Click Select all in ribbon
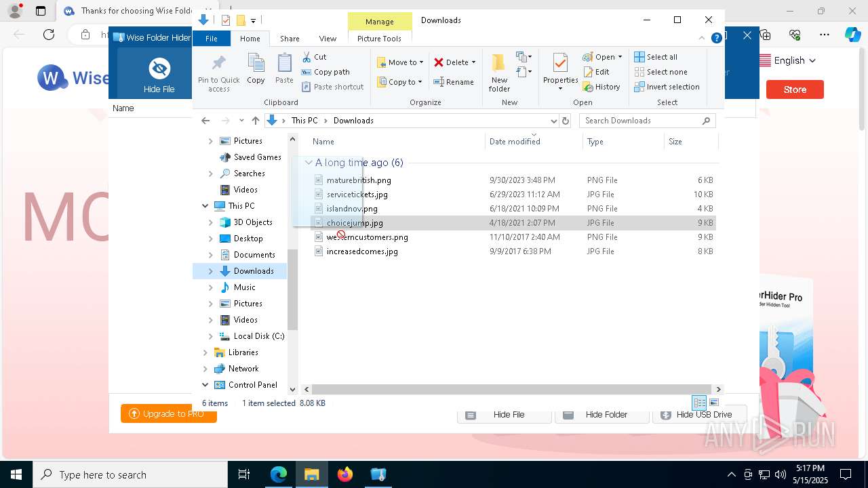Viewport: 868px width, 488px height. [x=656, y=57]
